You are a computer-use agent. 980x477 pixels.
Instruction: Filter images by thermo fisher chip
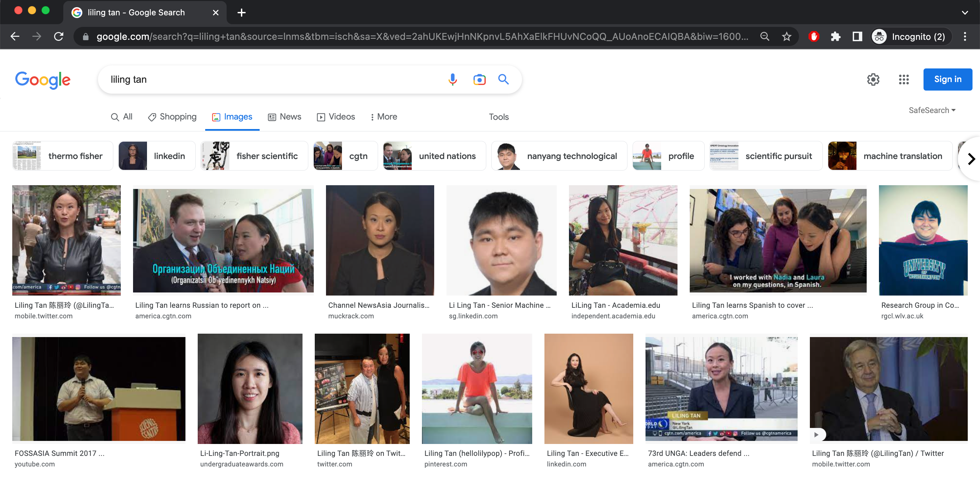tap(62, 156)
